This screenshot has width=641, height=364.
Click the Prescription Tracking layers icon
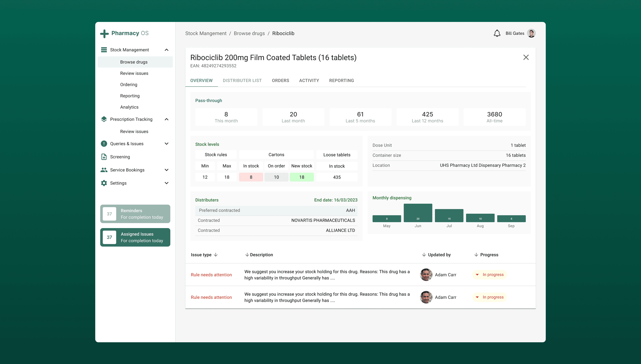[104, 119]
